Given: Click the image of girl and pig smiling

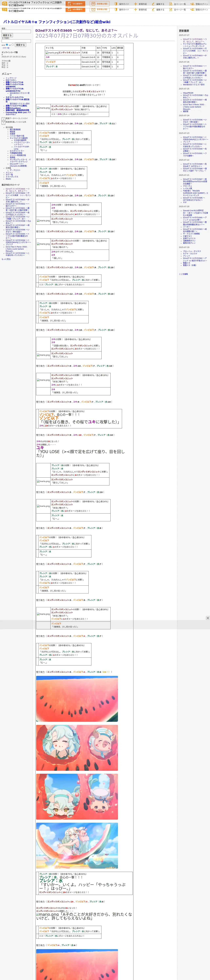Looking at the screenshot, I should (77, 748).
